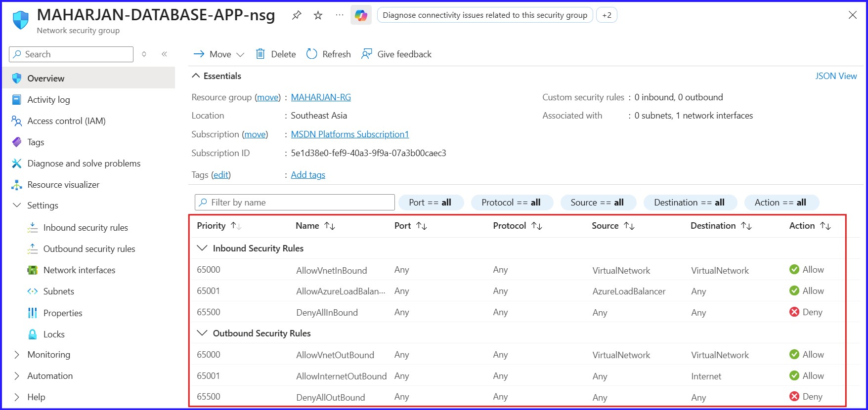Toggle sidebar menu expand/collapse arrows
The image size is (868, 410).
coord(144,54)
